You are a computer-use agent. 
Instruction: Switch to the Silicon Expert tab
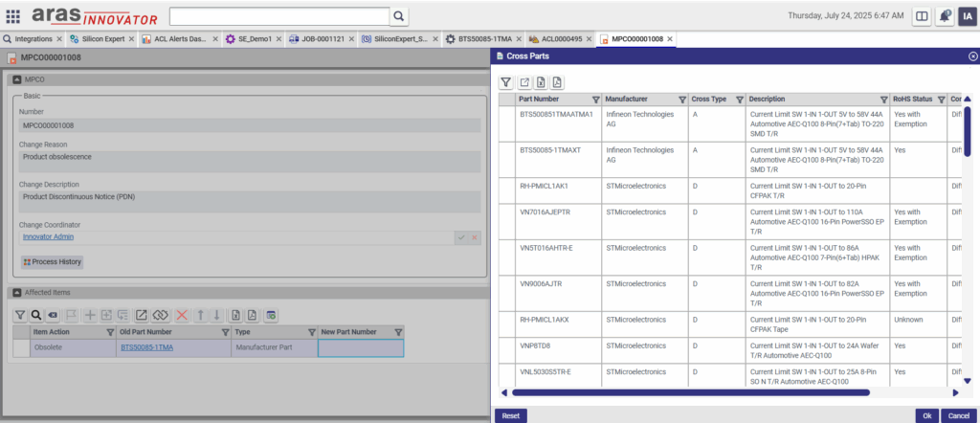tap(95, 39)
